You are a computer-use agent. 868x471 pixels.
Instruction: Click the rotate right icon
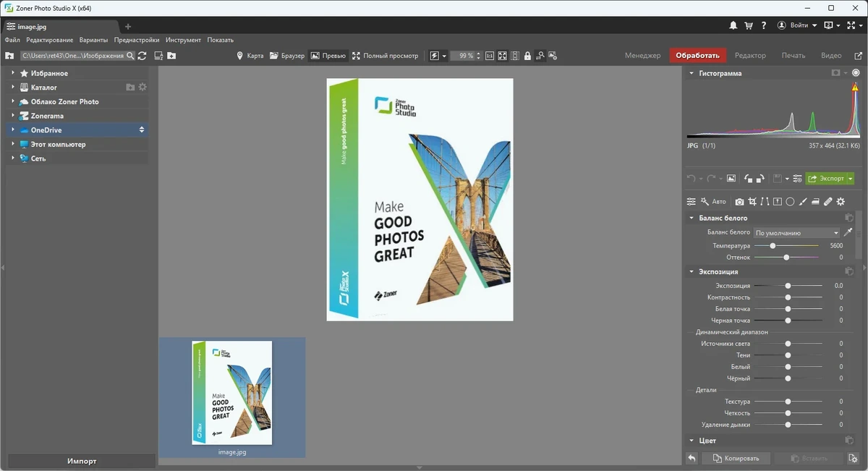click(x=760, y=179)
